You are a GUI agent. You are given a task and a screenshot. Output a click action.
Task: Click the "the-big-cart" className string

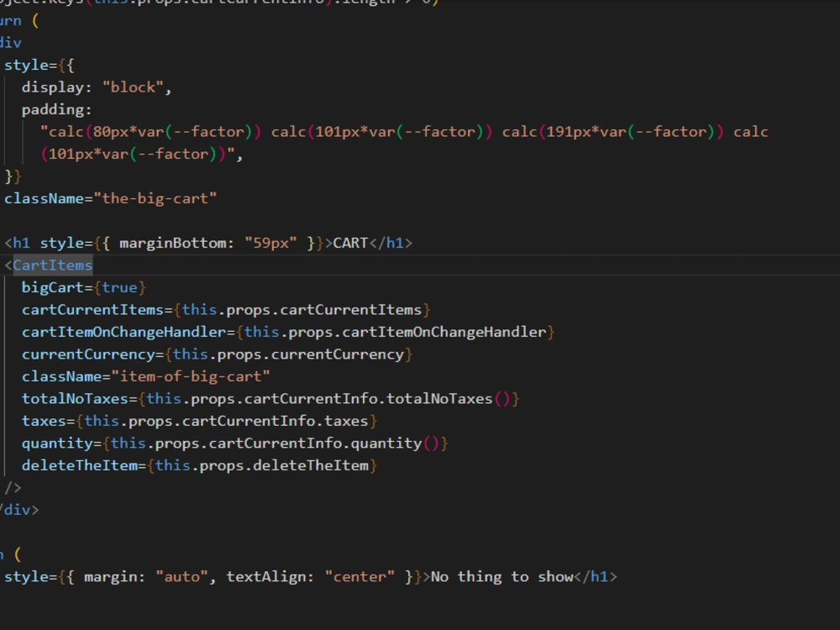pyautogui.click(x=155, y=198)
